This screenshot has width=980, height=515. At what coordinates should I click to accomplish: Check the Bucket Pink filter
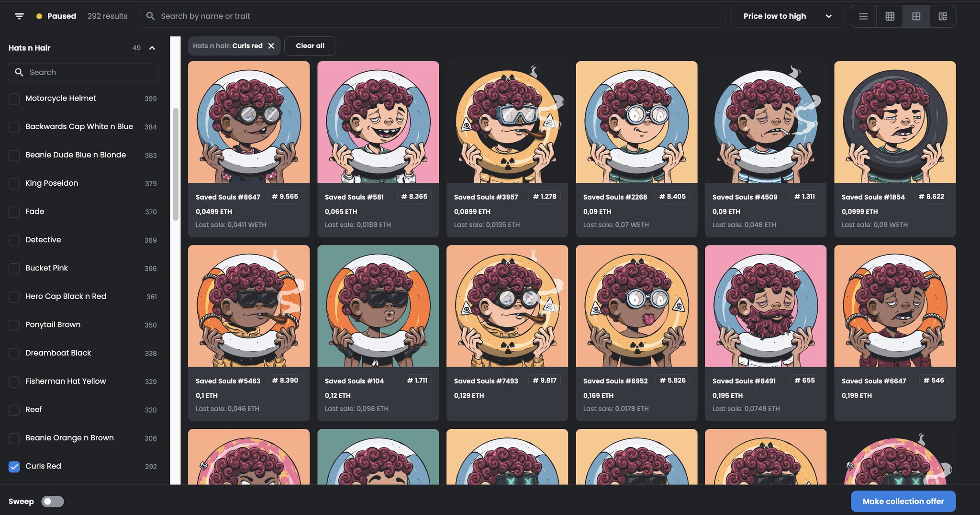[14, 268]
